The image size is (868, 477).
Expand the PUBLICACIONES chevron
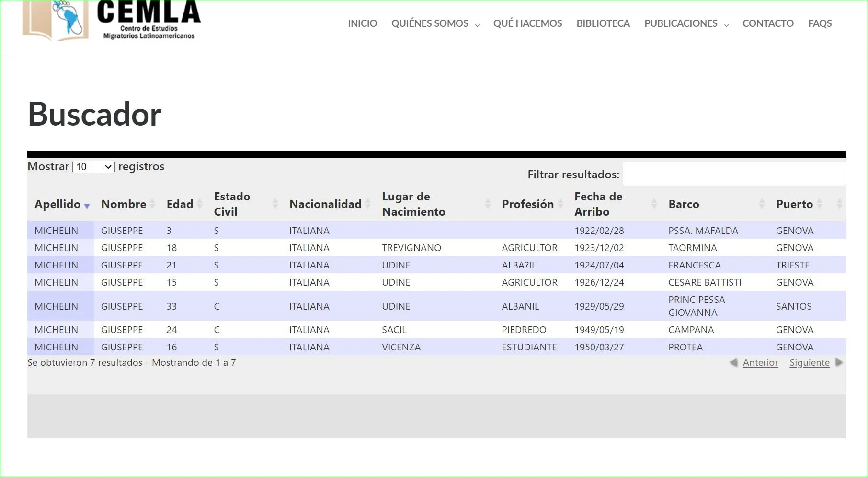pos(726,25)
